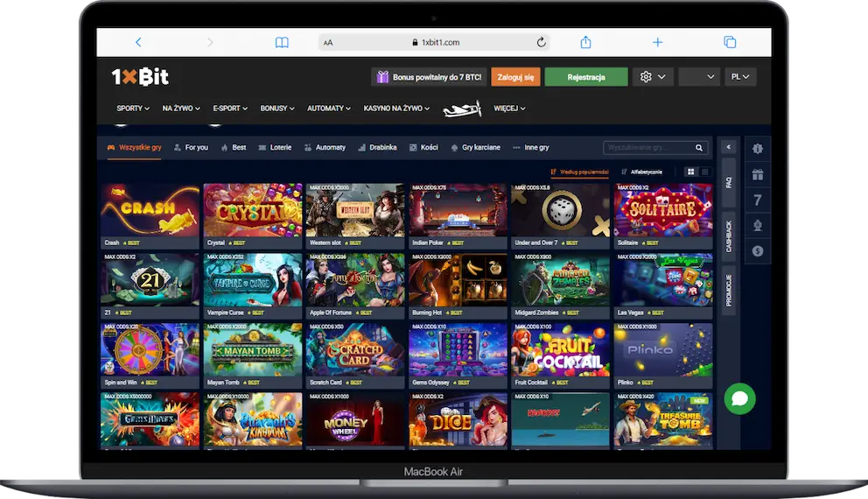Go back with Safari's back arrow
The image size is (868, 499).
click(138, 42)
